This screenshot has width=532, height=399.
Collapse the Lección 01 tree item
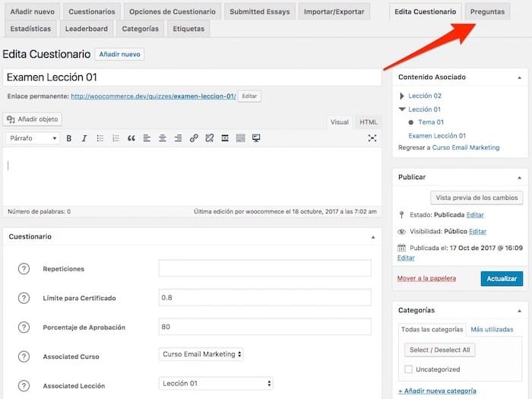(402, 109)
